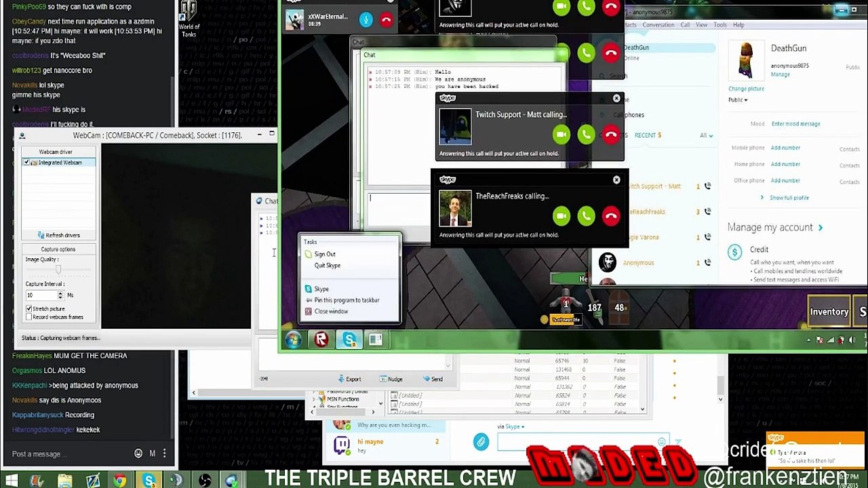Decline the TheReachFreaks incoming call
Screen dimensions: 868x488
click(611, 216)
